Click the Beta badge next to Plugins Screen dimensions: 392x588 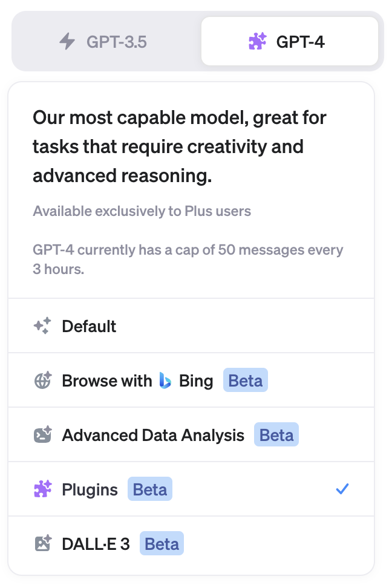point(149,489)
